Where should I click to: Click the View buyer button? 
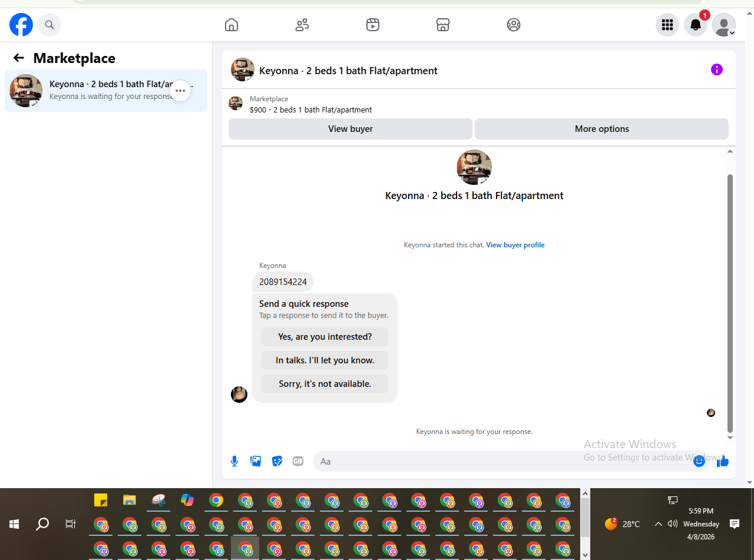tap(350, 129)
